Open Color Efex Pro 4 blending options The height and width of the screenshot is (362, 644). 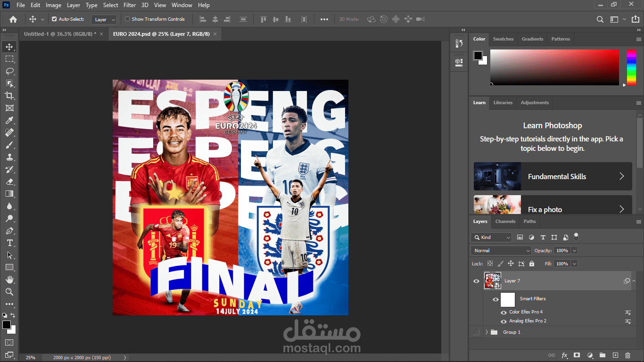(628, 313)
